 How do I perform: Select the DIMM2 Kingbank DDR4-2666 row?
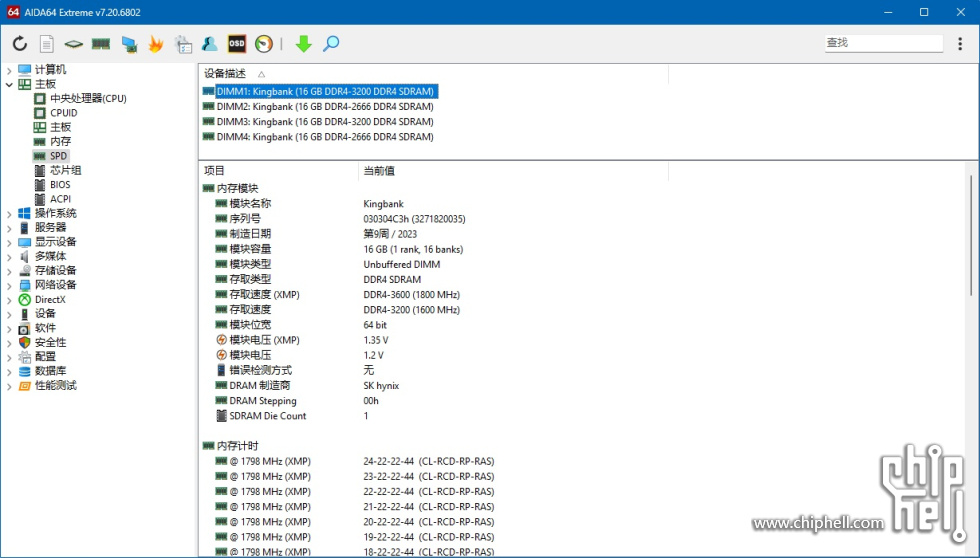(x=325, y=107)
